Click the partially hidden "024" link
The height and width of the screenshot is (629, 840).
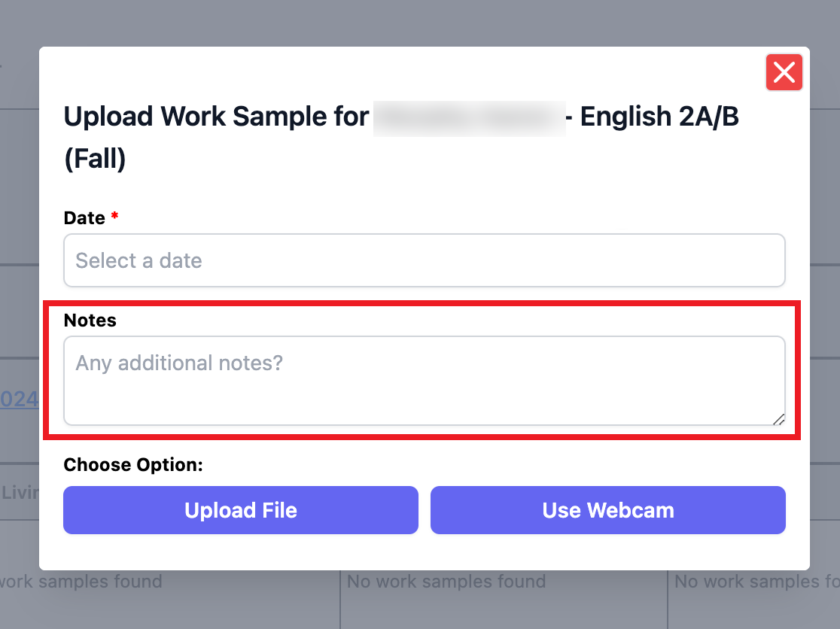20,399
